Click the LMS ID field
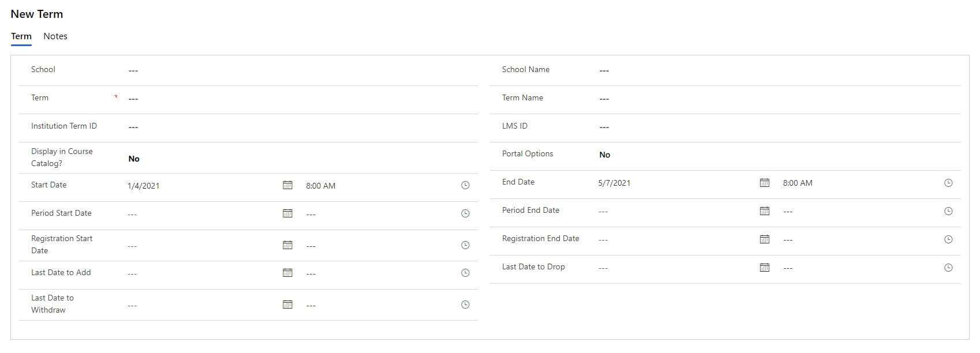Screen dimensions: 980x353 coord(777,127)
